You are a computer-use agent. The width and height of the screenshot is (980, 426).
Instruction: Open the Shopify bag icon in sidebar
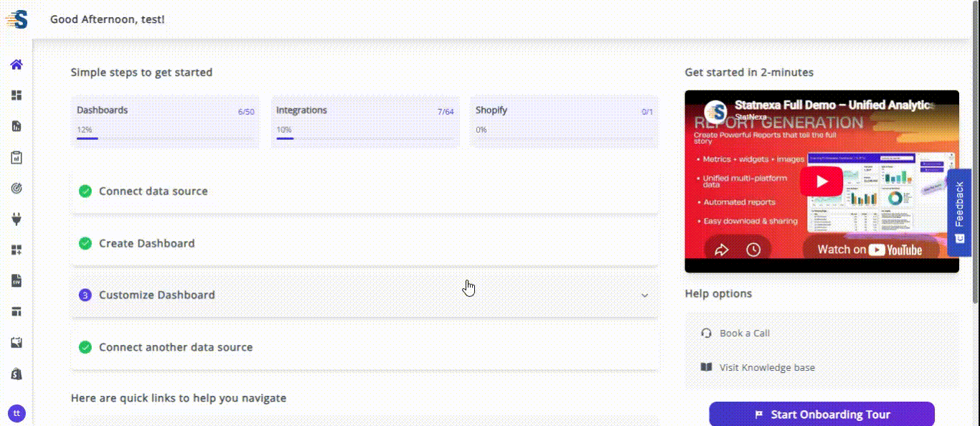(17, 374)
